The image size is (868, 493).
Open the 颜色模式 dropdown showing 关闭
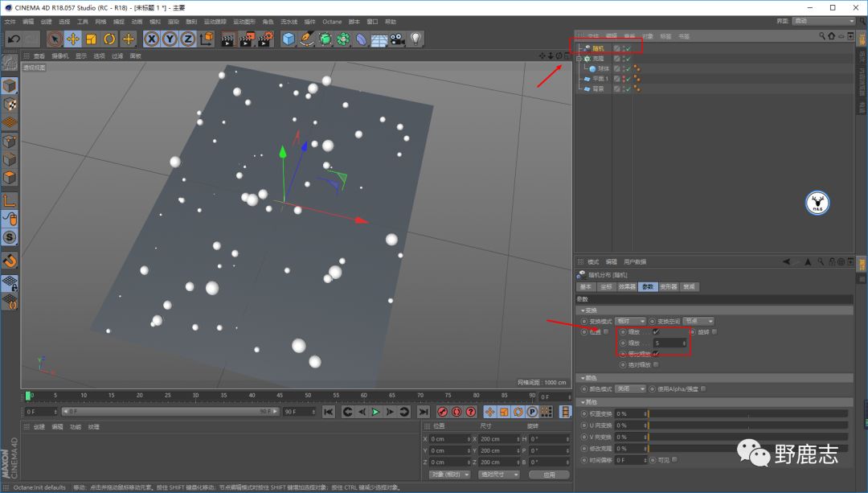630,388
